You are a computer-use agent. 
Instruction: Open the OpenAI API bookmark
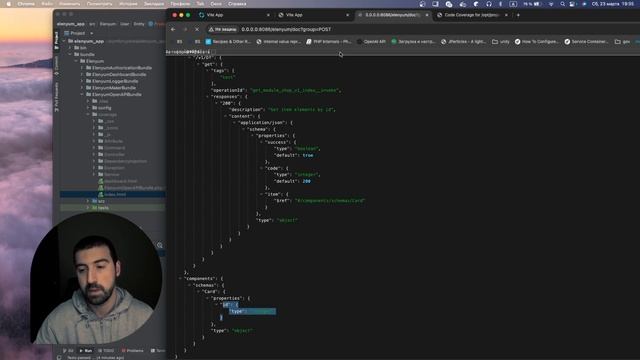371,42
